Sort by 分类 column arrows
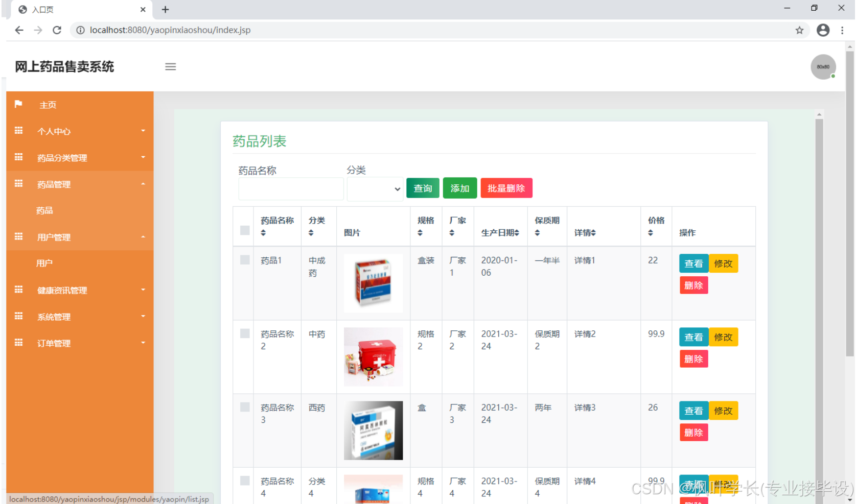 311,233
